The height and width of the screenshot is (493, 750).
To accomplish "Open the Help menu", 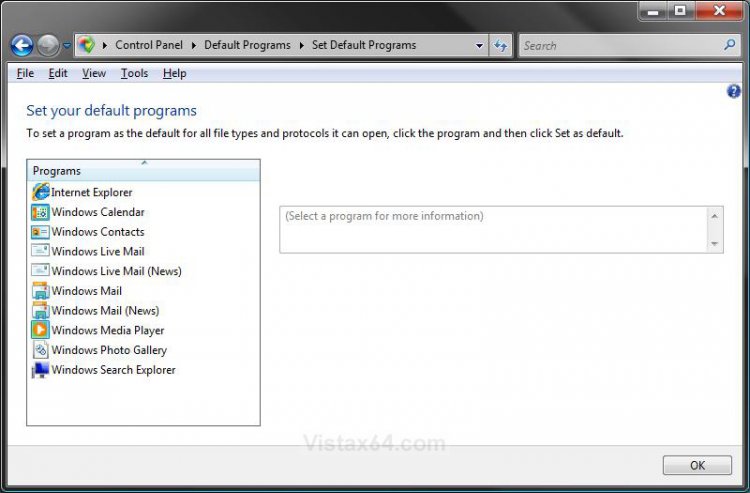I will click(x=175, y=73).
